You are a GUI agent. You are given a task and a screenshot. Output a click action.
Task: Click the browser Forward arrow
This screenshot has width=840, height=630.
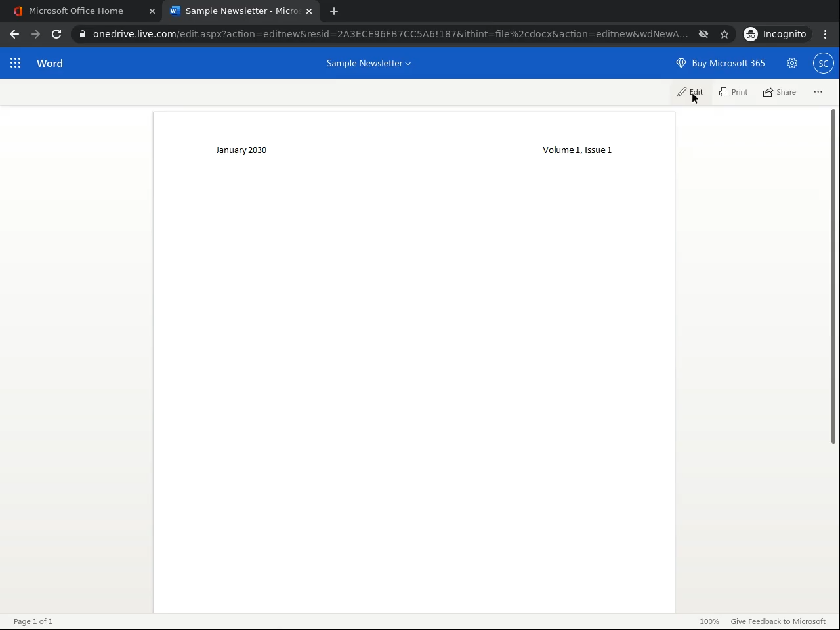[35, 34]
